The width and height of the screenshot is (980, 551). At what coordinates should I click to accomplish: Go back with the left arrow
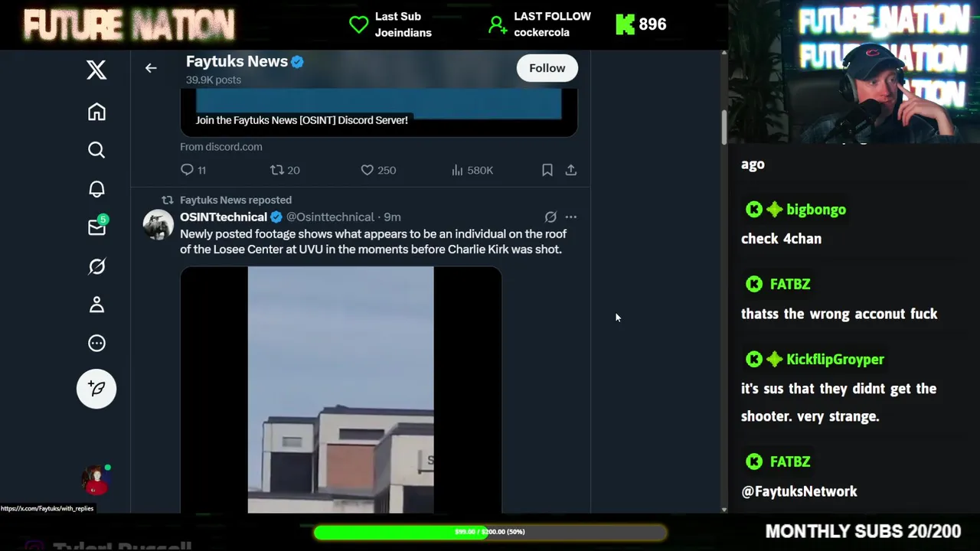coord(151,68)
